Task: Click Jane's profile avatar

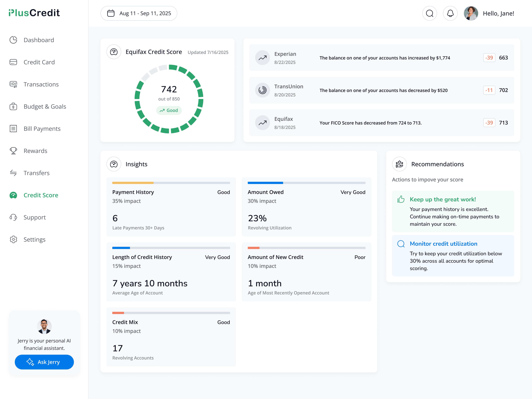Action: 471,13
